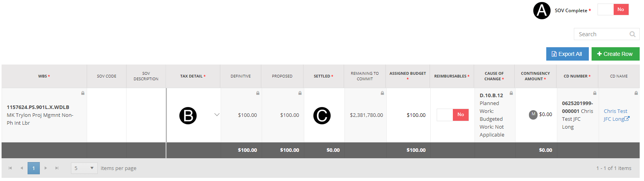
Task: Go to last page arrow
Action: pos(57,168)
